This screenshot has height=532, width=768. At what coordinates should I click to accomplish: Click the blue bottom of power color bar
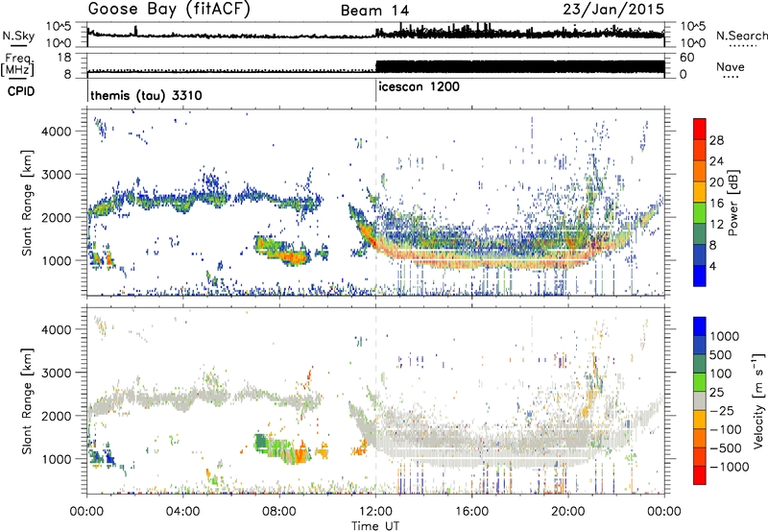700,276
